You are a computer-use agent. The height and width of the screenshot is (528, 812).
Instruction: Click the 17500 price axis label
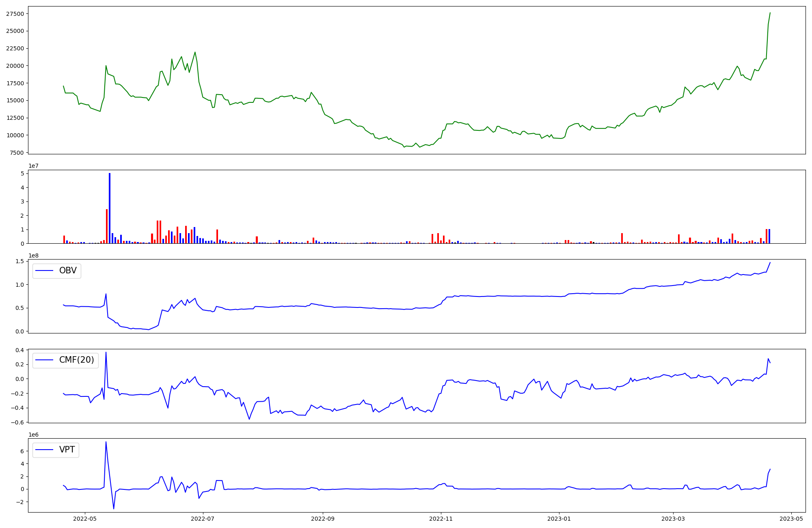pyautogui.click(x=15, y=83)
